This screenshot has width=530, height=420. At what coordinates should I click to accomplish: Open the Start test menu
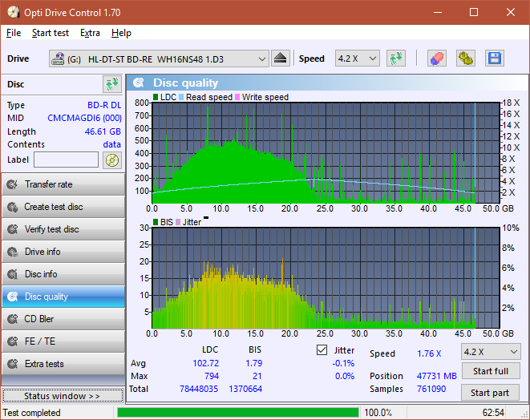pyautogui.click(x=51, y=33)
